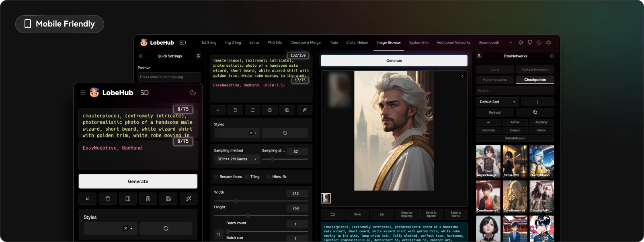Expand the Default Sort dropdown
This screenshot has height=242, width=644.
[497, 102]
